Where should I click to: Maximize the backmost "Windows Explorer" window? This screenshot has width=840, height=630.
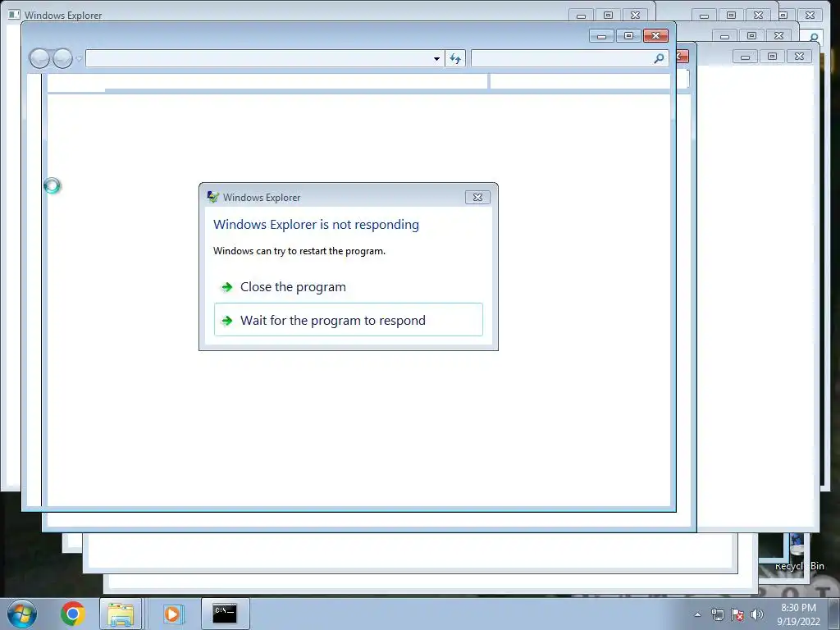coord(608,16)
